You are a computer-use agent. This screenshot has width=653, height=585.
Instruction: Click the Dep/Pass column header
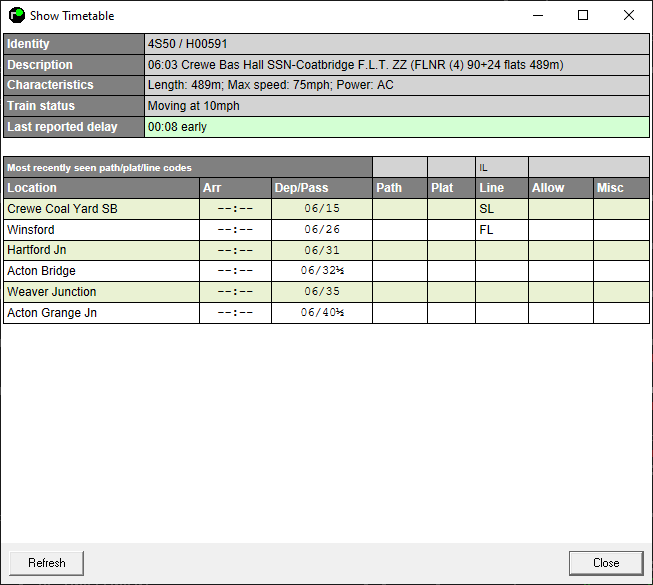pyautogui.click(x=321, y=188)
